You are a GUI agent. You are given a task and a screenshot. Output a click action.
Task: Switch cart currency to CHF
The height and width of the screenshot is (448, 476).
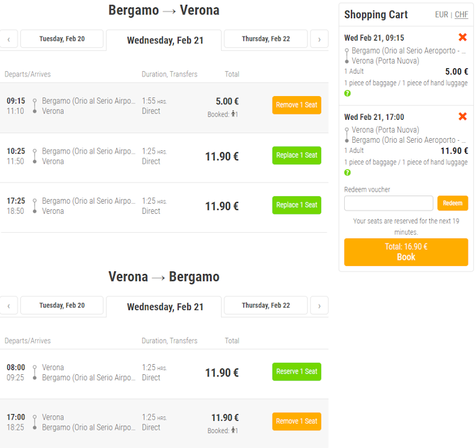pyautogui.click(x=461, y=15)
